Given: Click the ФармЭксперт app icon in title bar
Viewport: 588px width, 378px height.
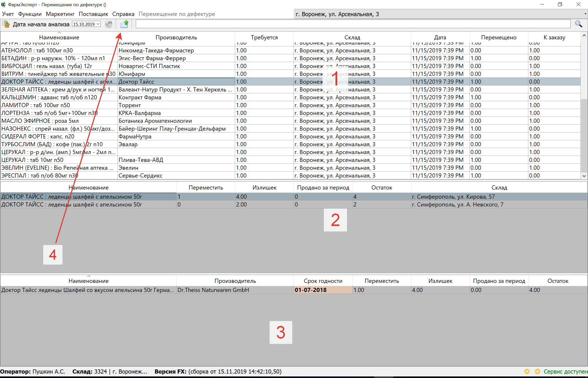Looking at the screenshot, I should [x=3, y=4].
